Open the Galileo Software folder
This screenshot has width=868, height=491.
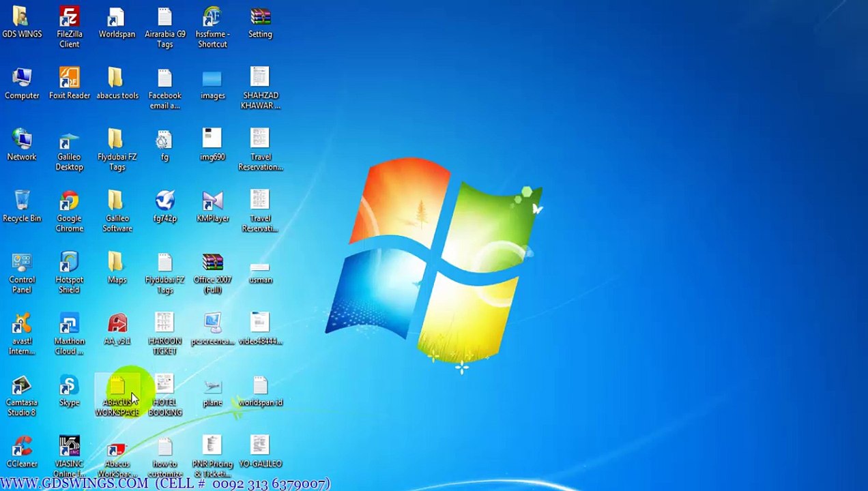(x=117, y=211)
